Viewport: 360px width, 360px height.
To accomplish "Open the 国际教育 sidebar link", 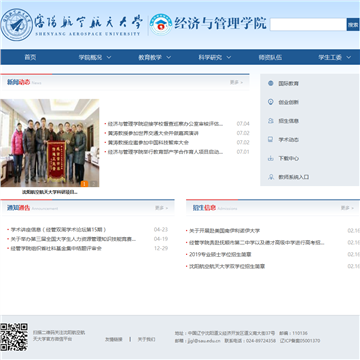I will point(289,83).
